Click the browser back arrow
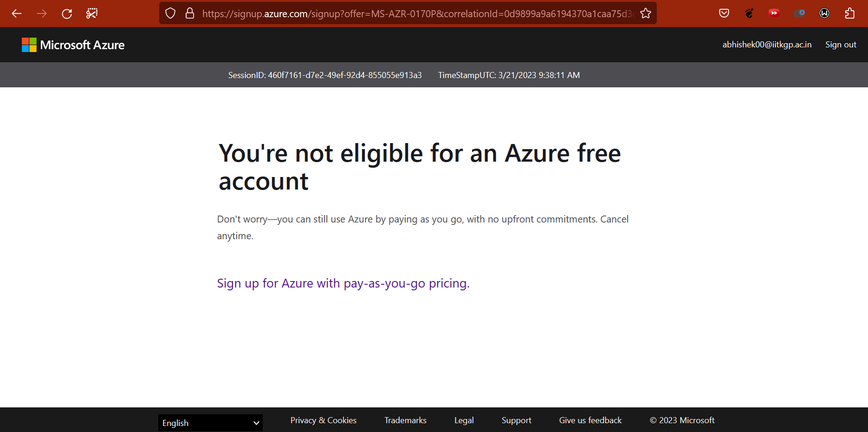The width and height of the screenshot is (868, 432). 17,13
